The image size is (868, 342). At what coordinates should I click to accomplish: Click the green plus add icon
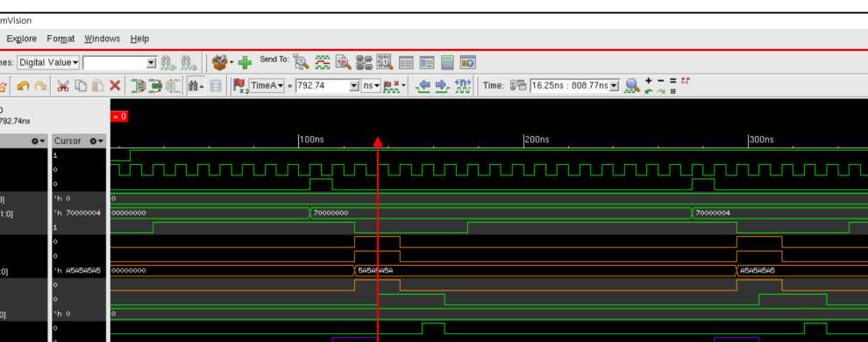[245, 62]
